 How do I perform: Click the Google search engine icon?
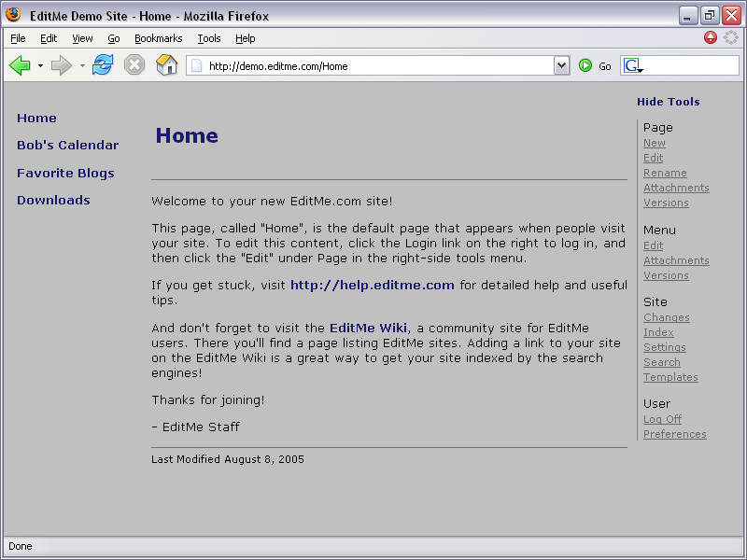coord(632,65)
